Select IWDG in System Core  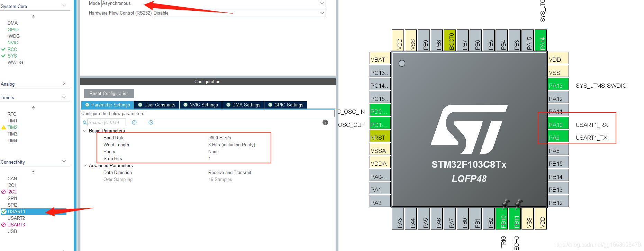click(13, 36)
